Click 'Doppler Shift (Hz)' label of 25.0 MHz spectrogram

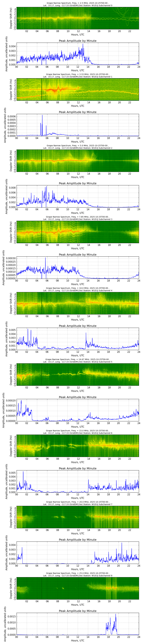pyautogui.click(x=11, y=588)
